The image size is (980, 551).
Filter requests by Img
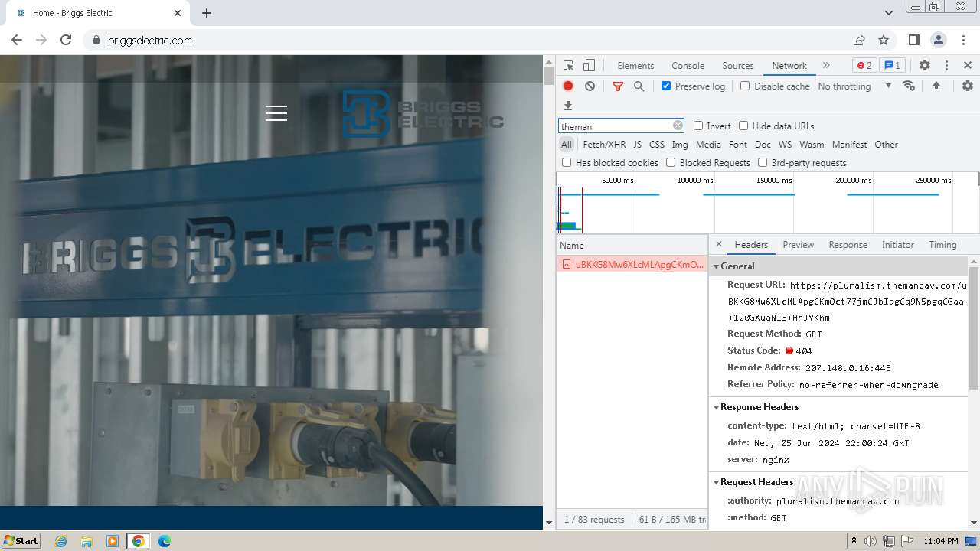coord(680,144)
